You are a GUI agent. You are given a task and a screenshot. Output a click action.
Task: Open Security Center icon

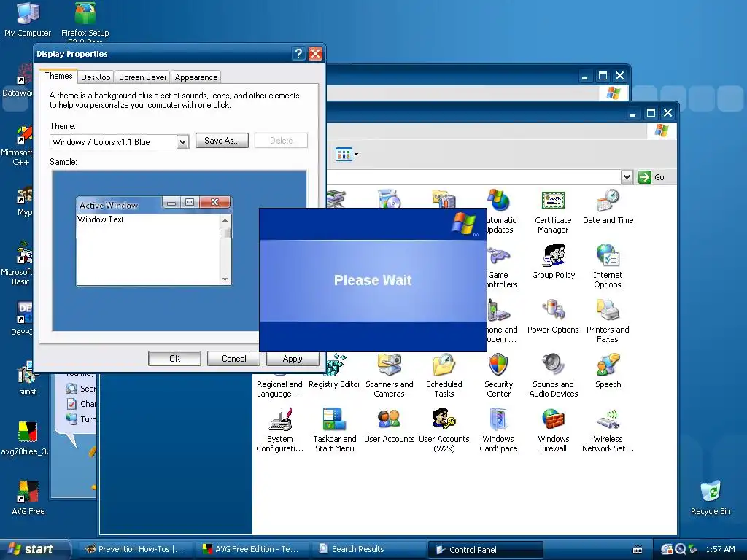pyautogui.click(x=498, y=376)
